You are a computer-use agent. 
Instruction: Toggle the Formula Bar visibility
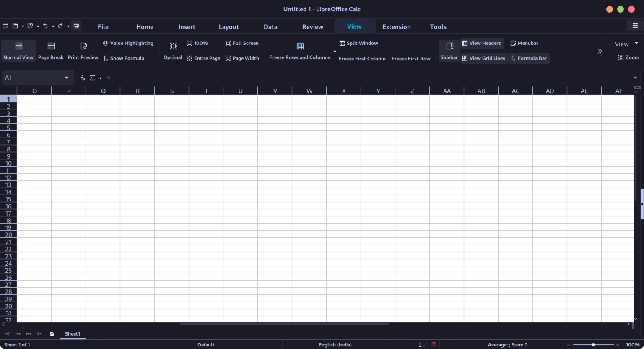pos(529,58)
